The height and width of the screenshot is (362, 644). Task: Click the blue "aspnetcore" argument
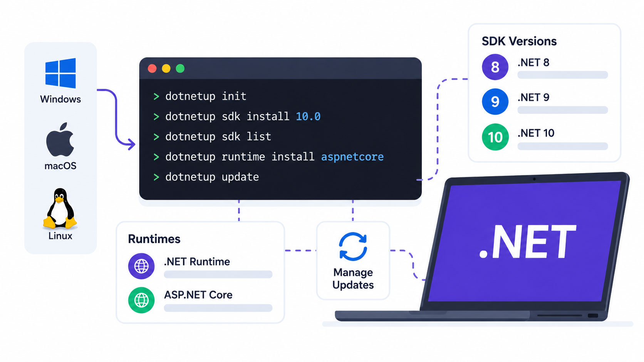pos(352,157)
